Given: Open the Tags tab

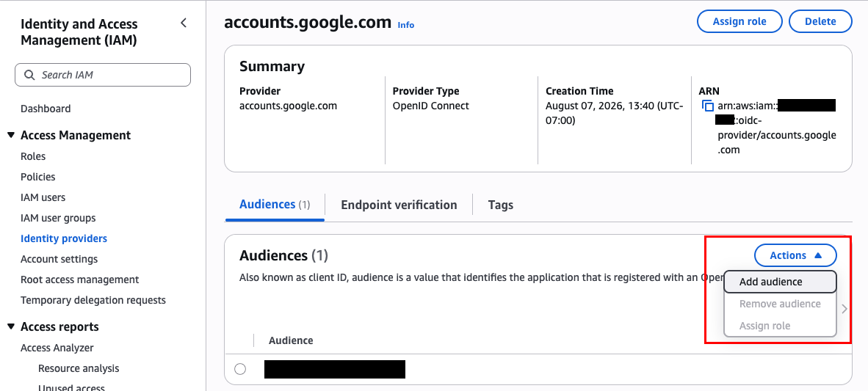Looking at the screenshot, I should click(x=500, y=205).
